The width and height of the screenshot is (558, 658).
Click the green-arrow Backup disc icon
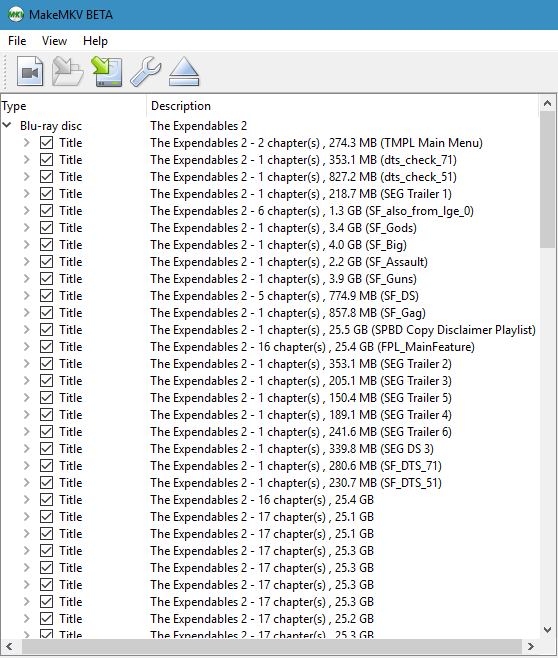[x=107, y=72]
